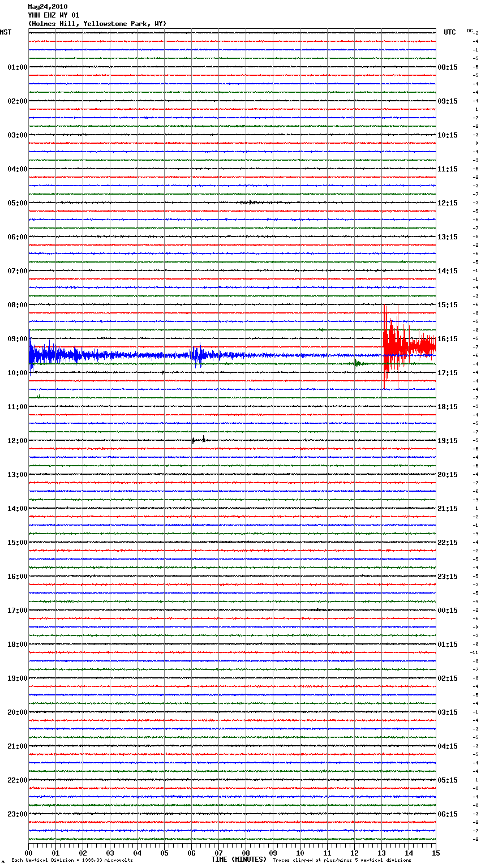This screenshot has height=868, width=481.
Task: Click the 20:15 UTC time label
Action: click(x=448, y=475)
